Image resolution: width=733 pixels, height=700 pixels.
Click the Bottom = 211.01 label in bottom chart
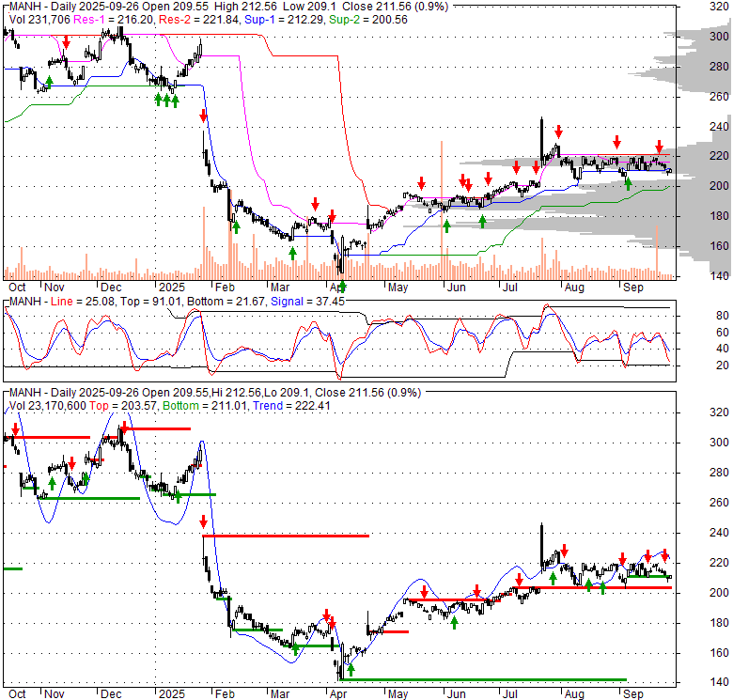click(x=205, y=406)
